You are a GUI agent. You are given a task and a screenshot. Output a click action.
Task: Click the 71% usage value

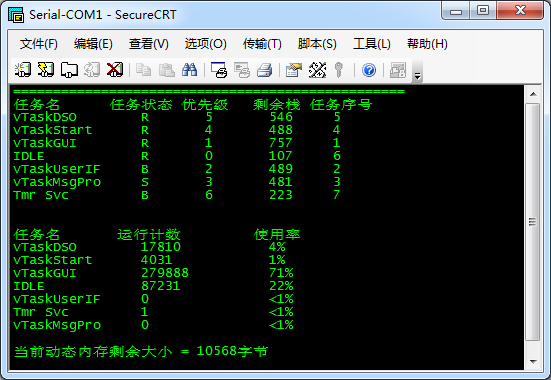click(x=281, y=273)
